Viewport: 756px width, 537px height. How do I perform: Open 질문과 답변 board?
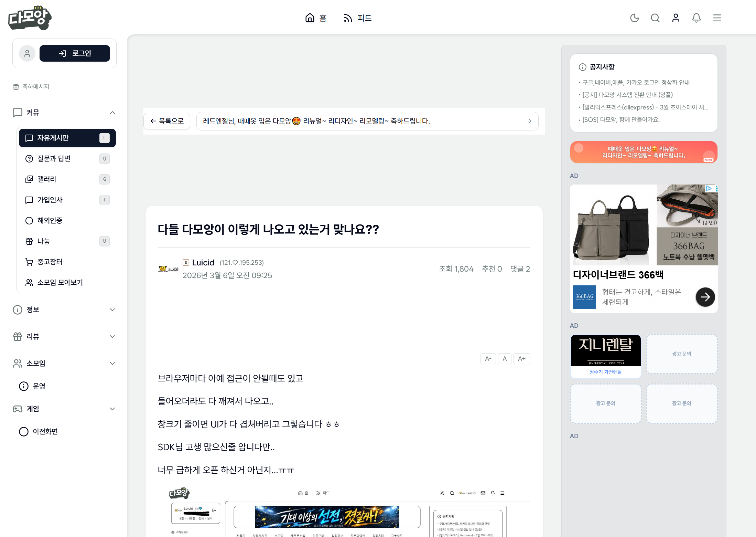(x=67, y=159)
